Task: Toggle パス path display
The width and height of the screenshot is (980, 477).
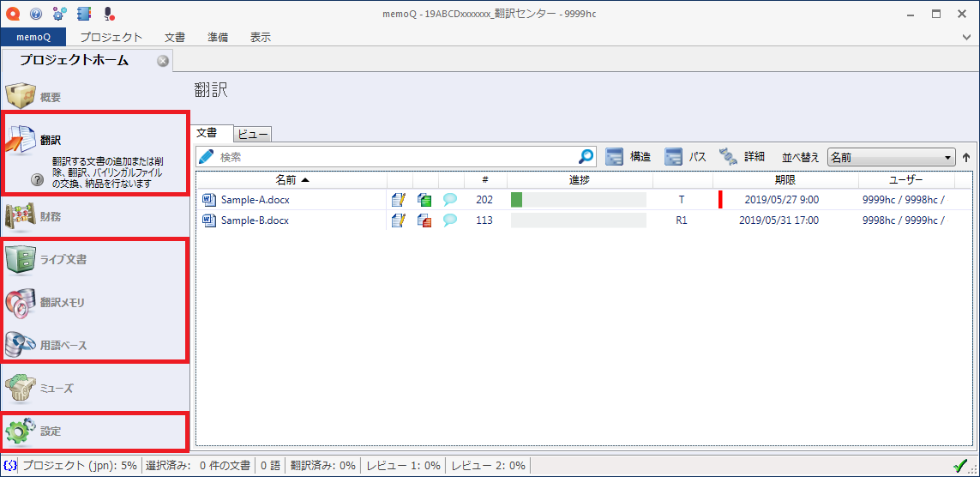Action: point(686,157)
